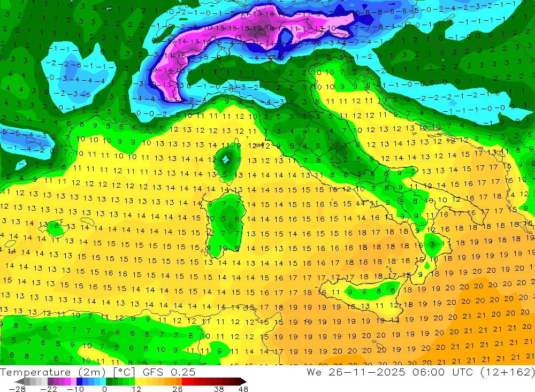Click the '-22' legend scale label

49,389
